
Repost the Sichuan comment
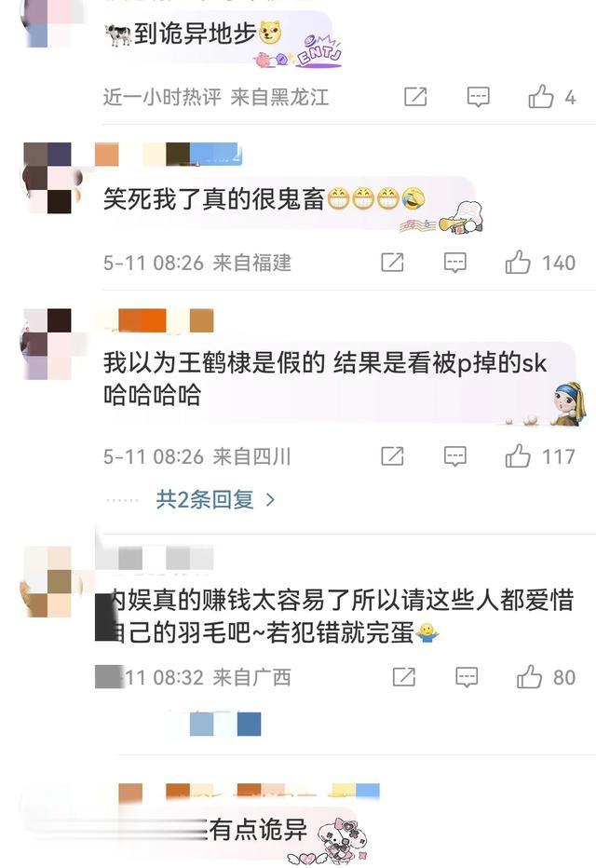point(392,456)
